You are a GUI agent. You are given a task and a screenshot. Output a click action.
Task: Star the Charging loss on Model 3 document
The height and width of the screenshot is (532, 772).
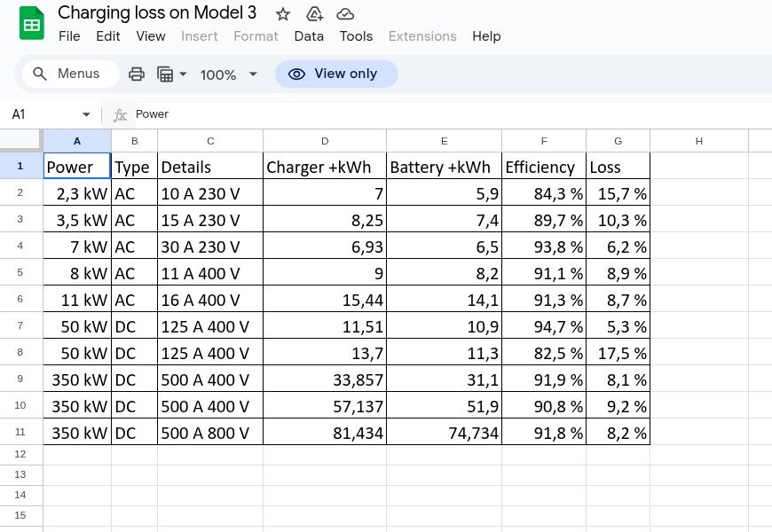(x=282, y=14)
